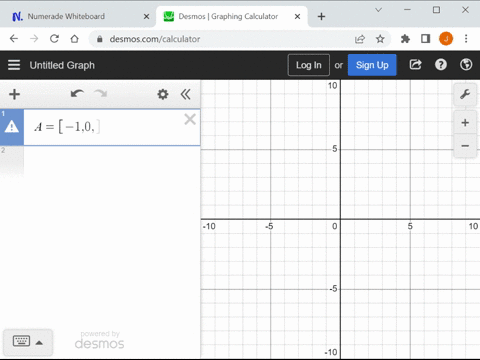Screen dimensions: 480x360
Task: Open the Desmos help menu
Action: pyautogui.click(x=441, y=65)
